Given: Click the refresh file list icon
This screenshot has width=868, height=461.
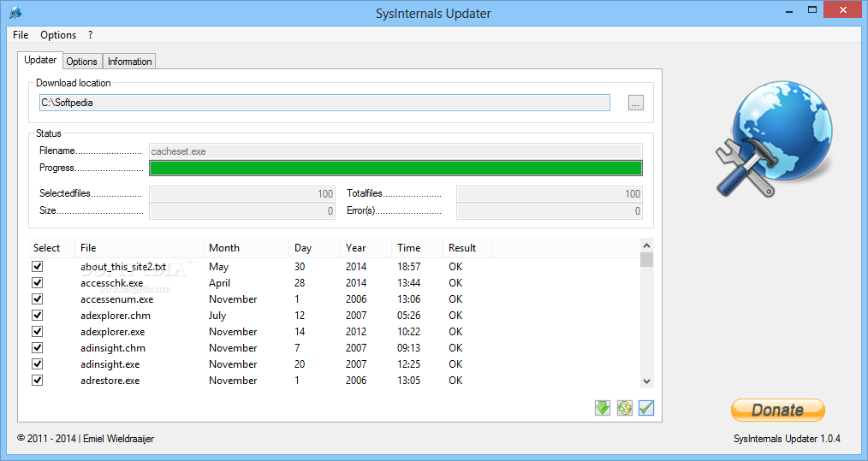Looking at the screenshot, I should 624,408.
